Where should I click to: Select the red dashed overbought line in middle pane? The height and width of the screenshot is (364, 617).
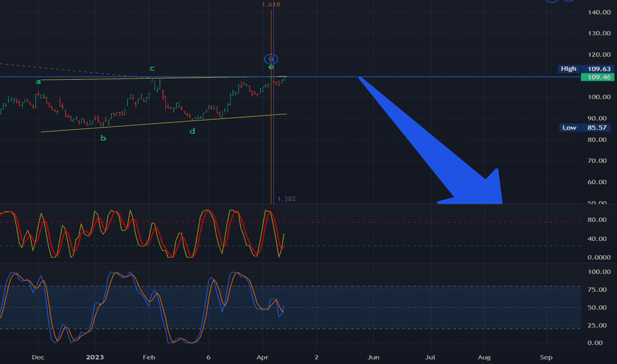(x=291, y=222)
